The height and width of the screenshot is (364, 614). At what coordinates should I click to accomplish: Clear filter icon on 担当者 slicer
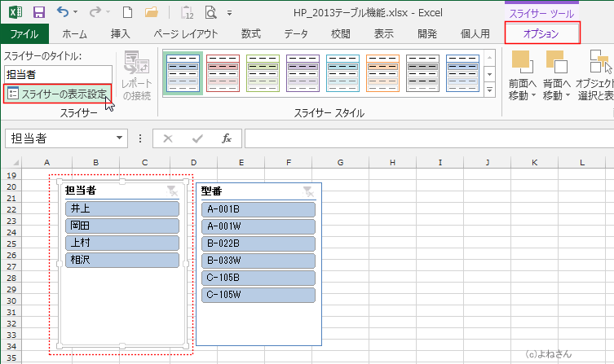[172, 191]
